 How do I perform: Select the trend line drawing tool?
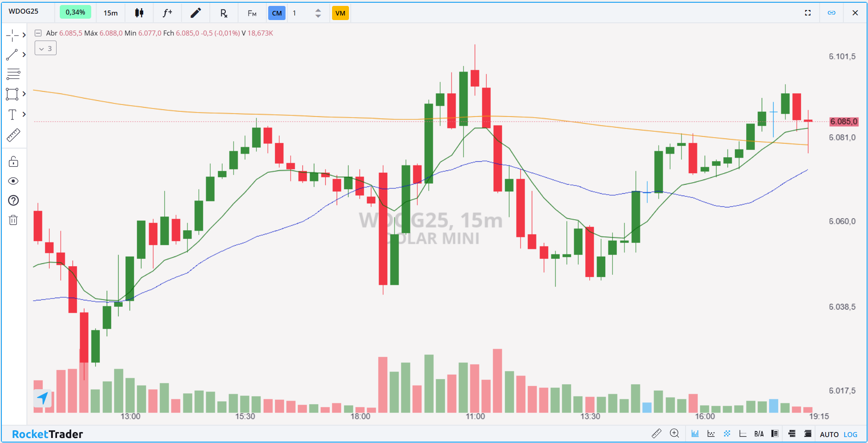pos(12,55)
